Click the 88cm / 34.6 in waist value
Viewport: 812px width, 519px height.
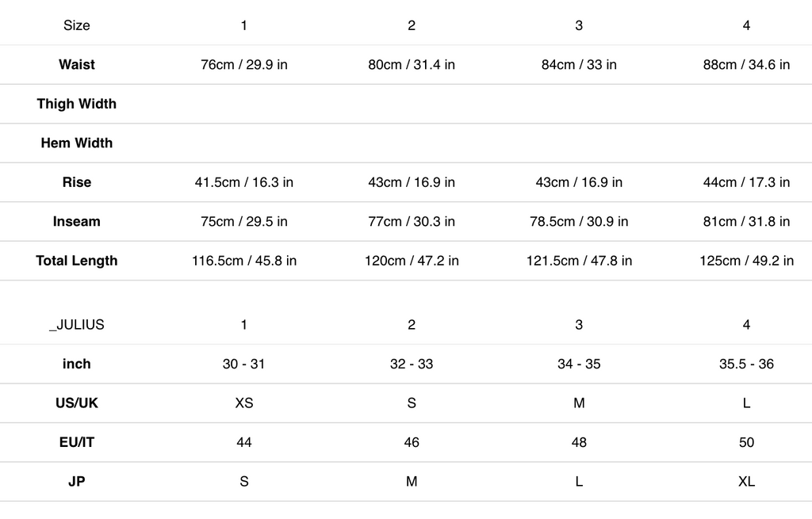[x=746, y=65]
